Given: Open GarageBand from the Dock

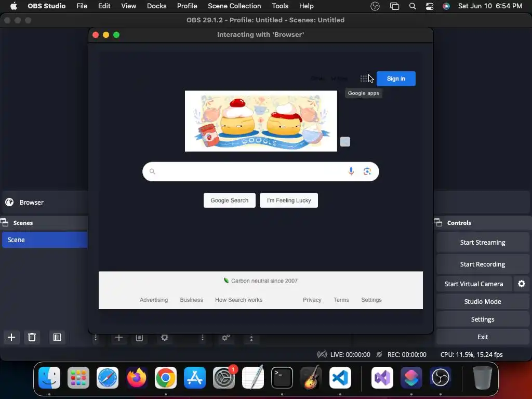Looking at the screenshot, I should click(311, 378).
